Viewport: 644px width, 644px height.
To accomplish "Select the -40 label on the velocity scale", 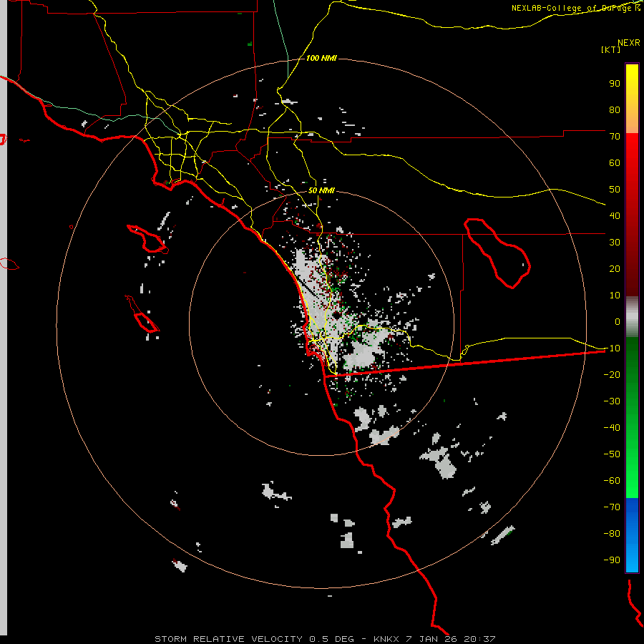I will click(x=612, y=428).
